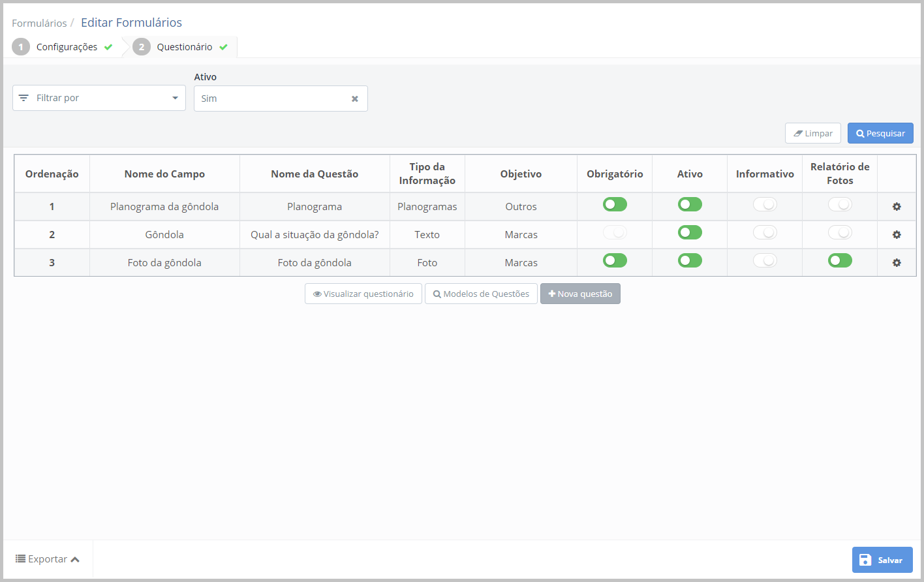Open settings gear for Planograma row
Screen dimensions: 924x582
897,207
